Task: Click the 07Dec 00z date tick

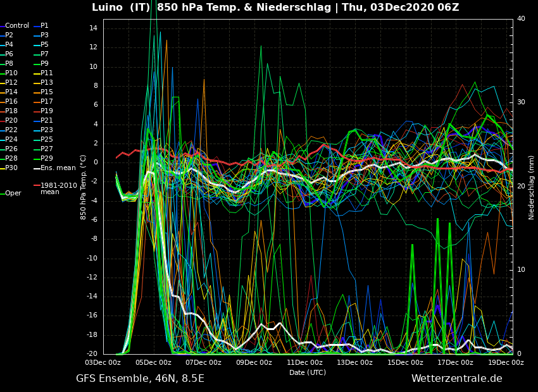Action: coord(204,362)
